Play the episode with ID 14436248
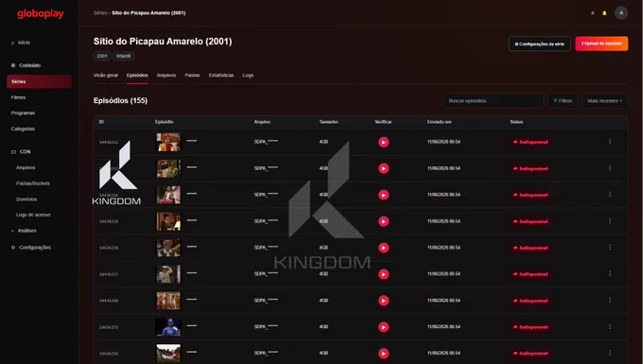The image size is (643, 364). tap(383, 301)
